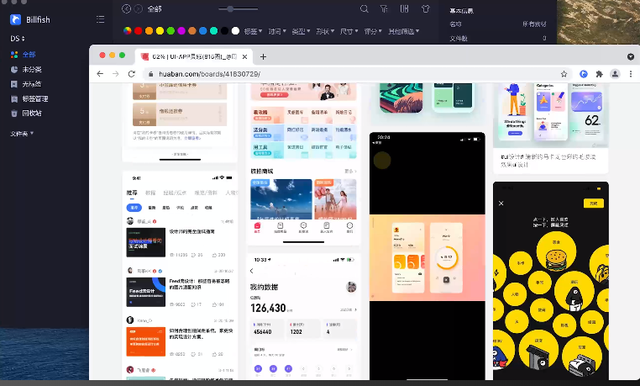Click the X icon on the yellow bubbles thumbnail

coord(501,203)
